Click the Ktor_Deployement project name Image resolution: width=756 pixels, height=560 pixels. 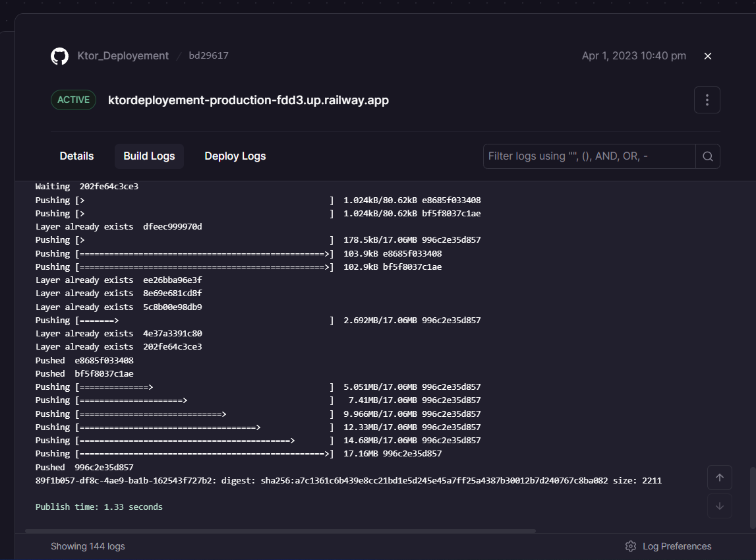click(x=123, y=56)
